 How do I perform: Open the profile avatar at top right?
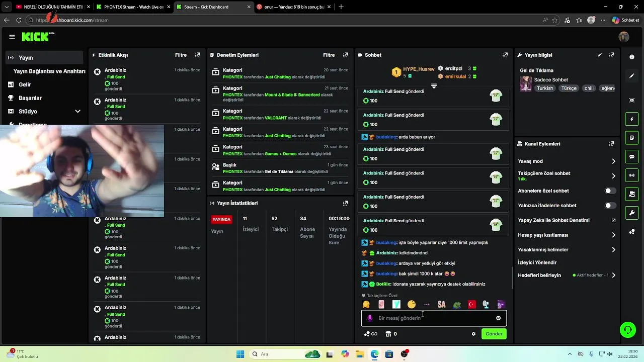point(624,37)
